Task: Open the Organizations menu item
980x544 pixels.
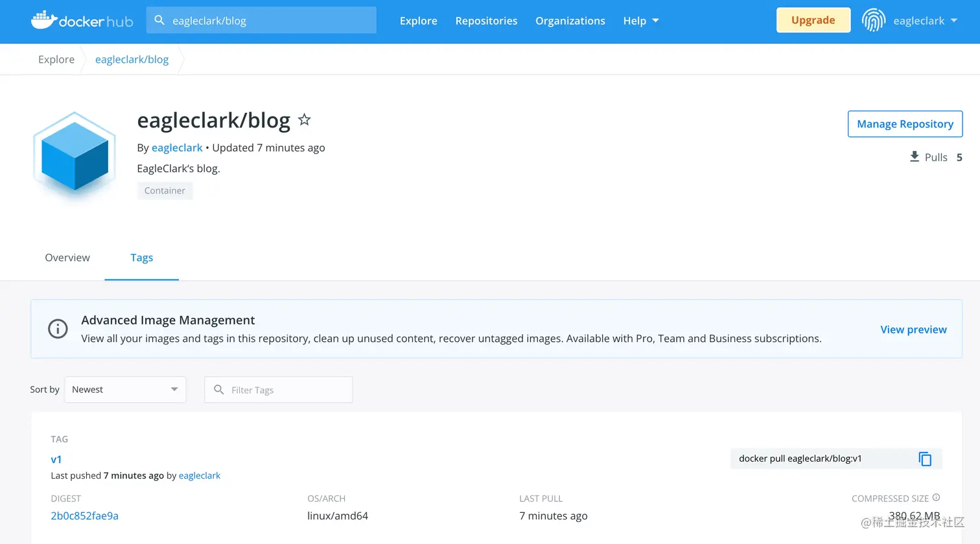Action: pyautogui.click(x=570, y=20)
